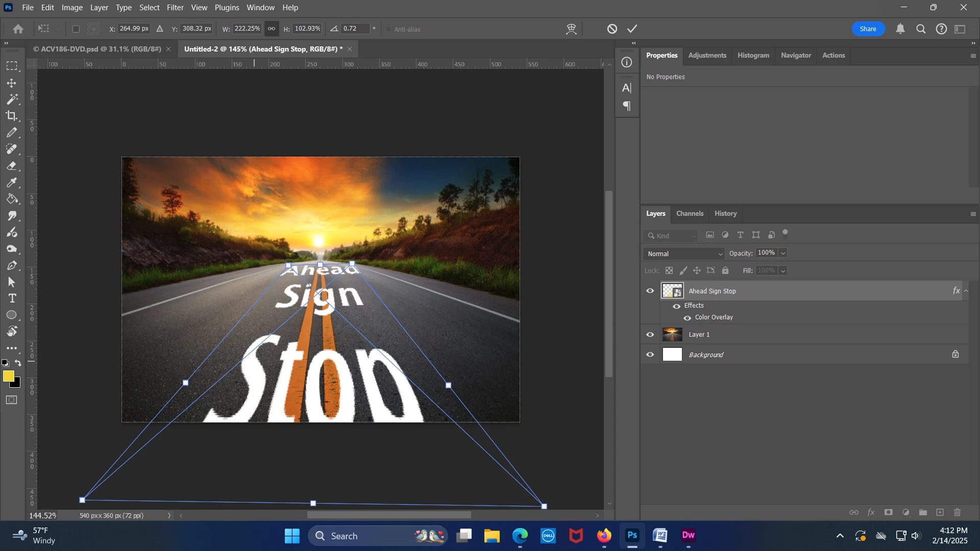Select the Pen tool

[x=12, y=266]
